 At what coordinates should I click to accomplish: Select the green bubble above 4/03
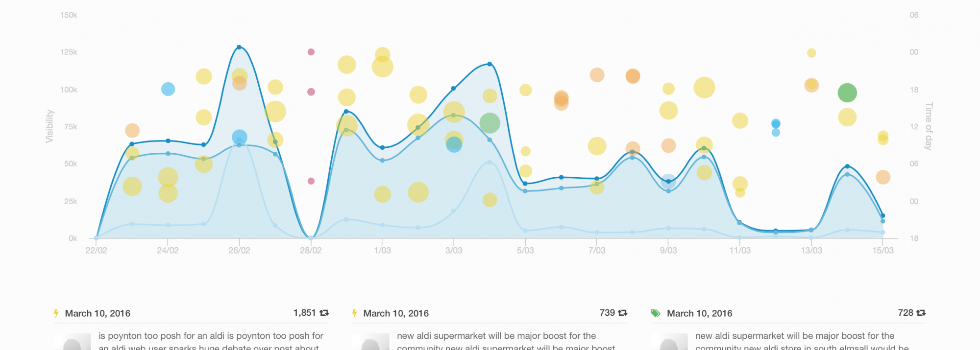pos(490,123)
